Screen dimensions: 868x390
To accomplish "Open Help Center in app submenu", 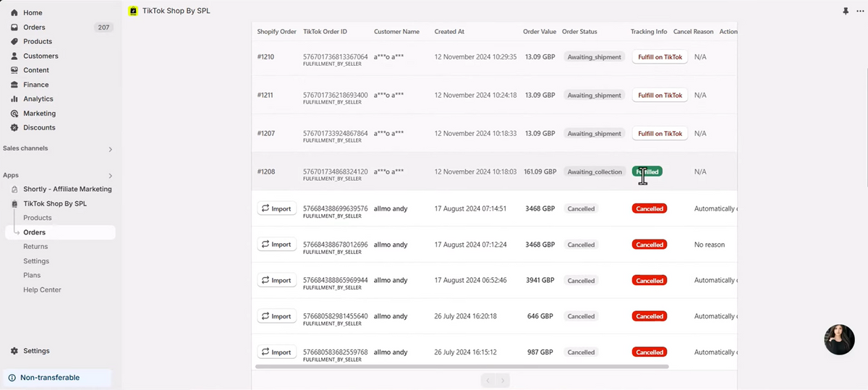I will click(42, 289).
